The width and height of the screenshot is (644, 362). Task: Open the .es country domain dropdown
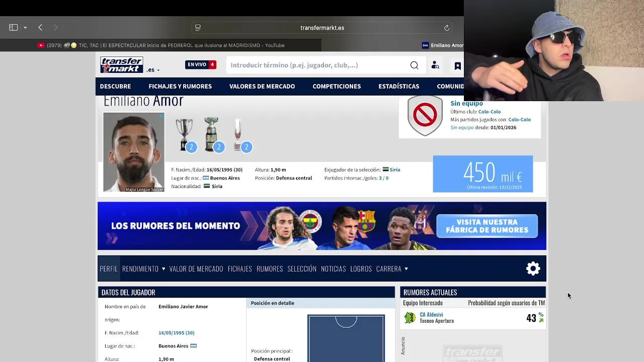153,70
